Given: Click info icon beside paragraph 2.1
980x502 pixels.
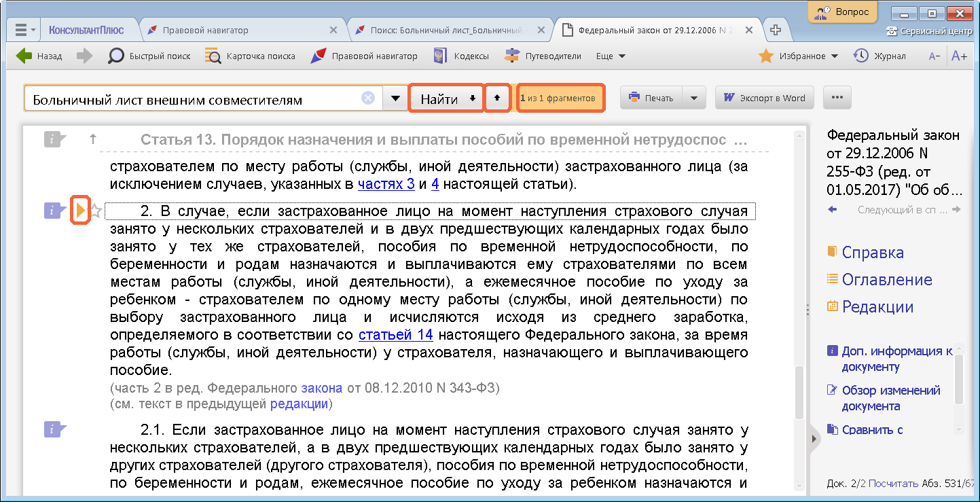Looking at the screenshot, I should point(55,429).
